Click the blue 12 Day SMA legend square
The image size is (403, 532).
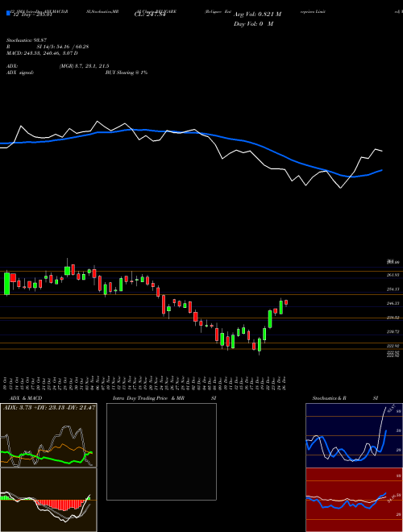(x=8, y=13)
